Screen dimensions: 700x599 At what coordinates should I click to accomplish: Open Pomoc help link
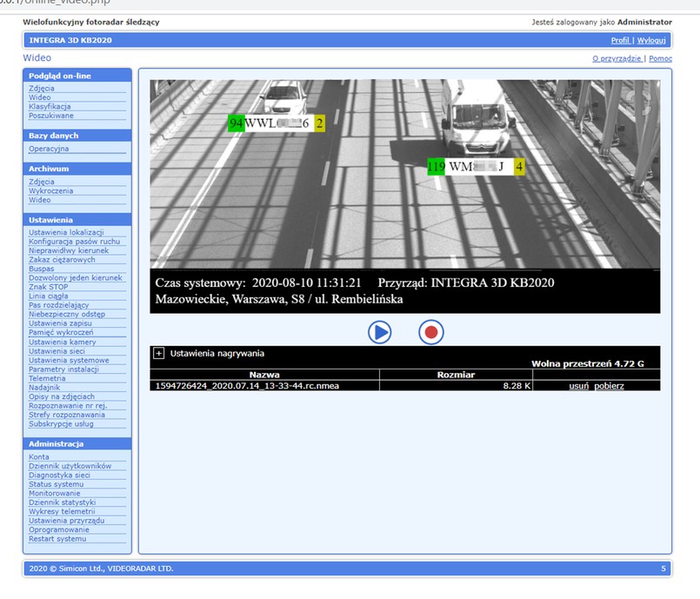(x=660, y=58)
